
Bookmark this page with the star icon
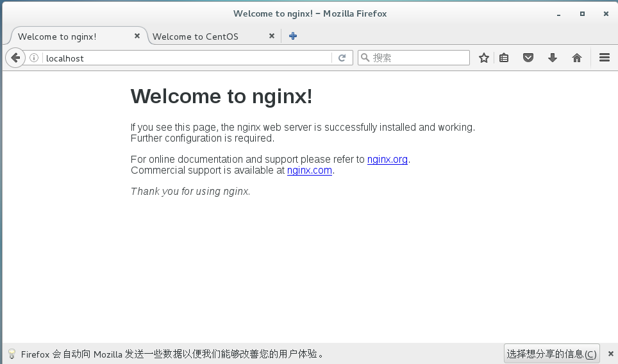[x=484, y=58]
